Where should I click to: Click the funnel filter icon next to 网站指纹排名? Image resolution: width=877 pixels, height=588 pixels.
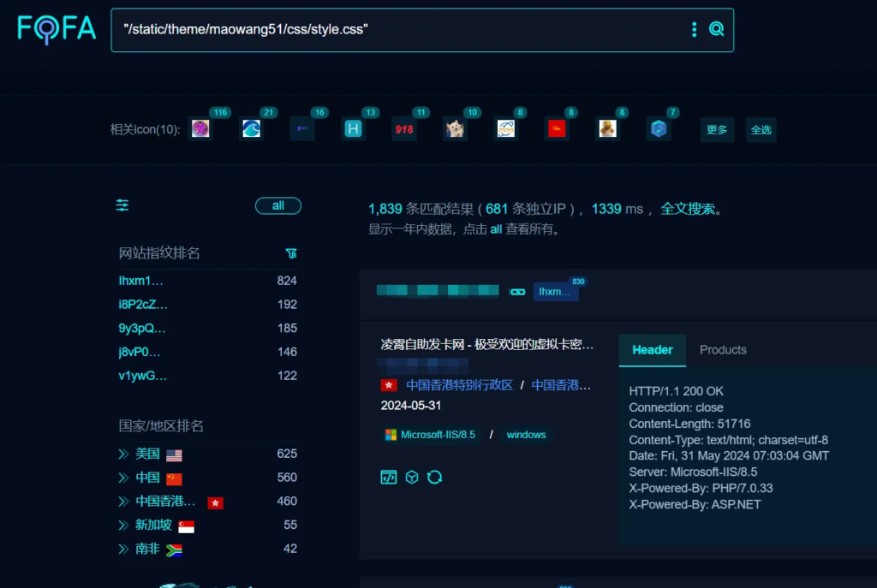[291, 253]
